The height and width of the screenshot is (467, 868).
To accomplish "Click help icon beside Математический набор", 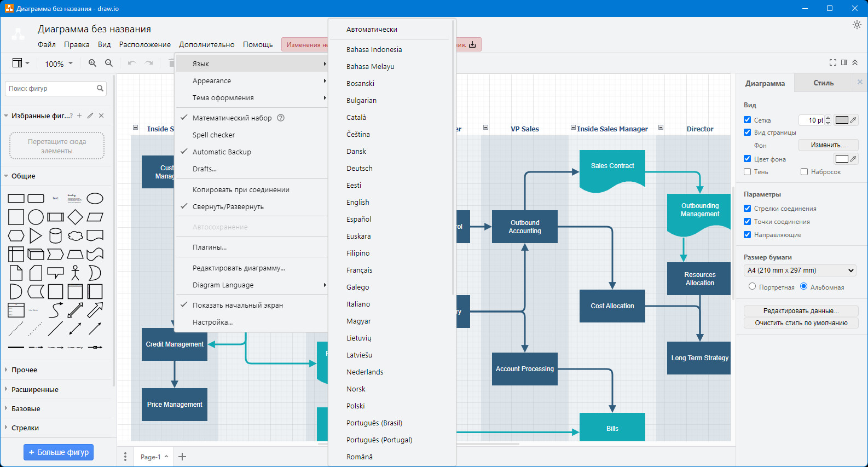I will coord(281,118).
